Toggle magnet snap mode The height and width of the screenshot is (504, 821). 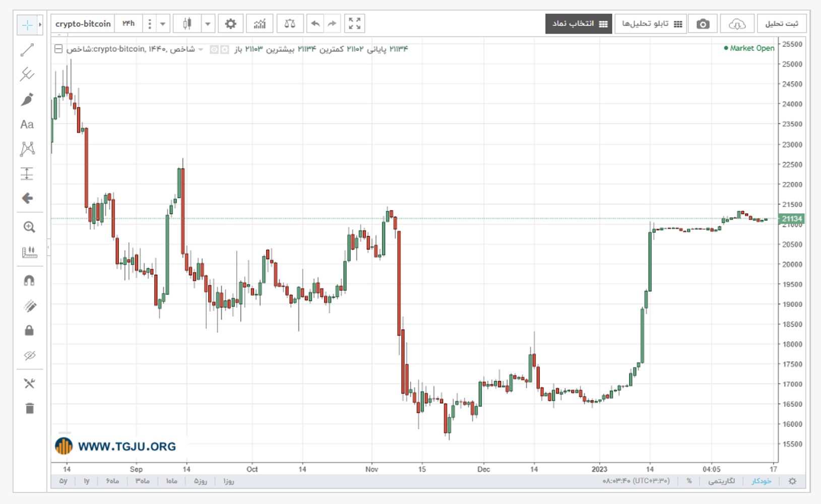click(29, 281)
